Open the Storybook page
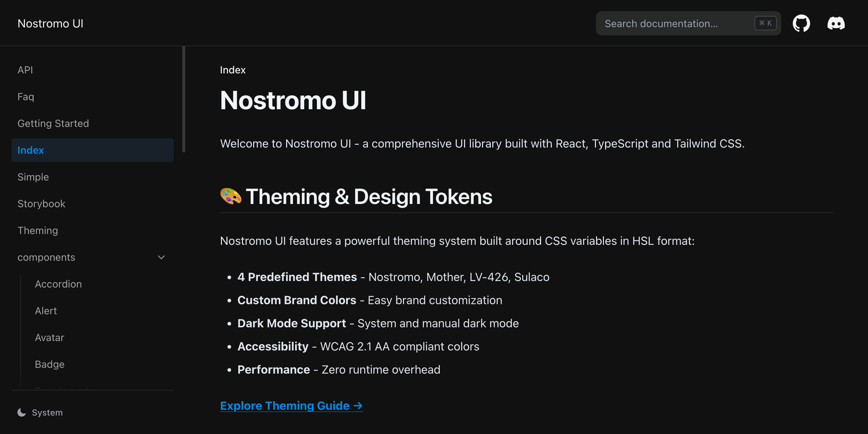 (41, 203)
